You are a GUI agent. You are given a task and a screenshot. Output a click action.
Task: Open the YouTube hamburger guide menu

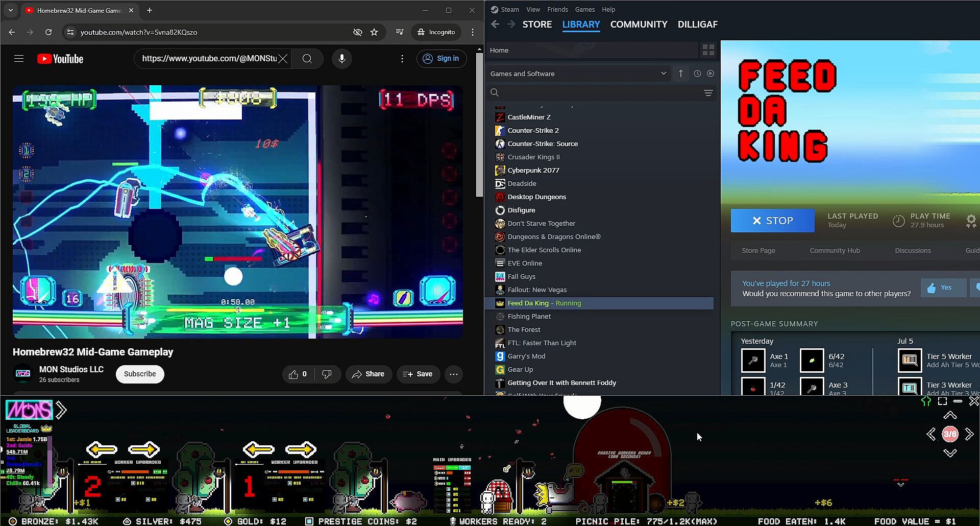click(19, 59)
